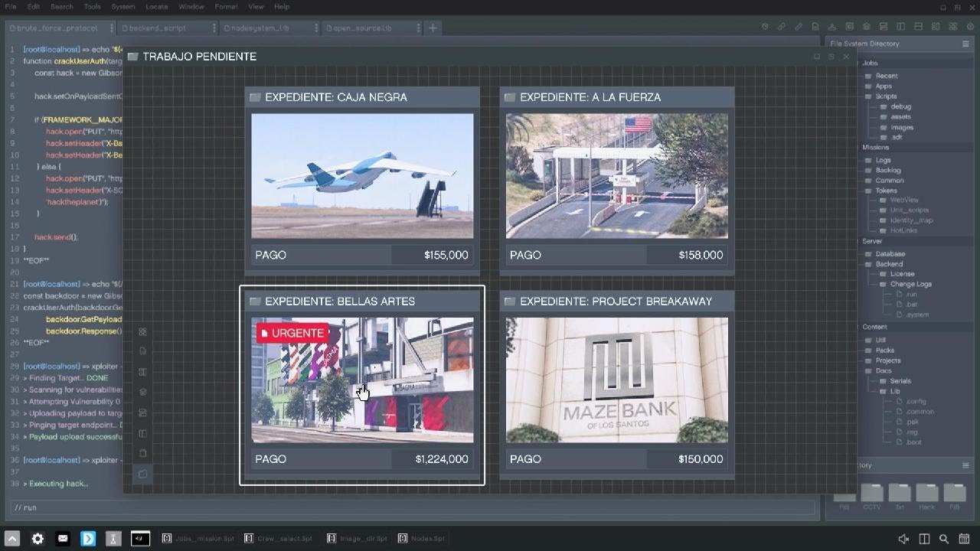The image size is (980, 551).
Task: Select the two-column layout icon in top toolbar
Action: 900,27
